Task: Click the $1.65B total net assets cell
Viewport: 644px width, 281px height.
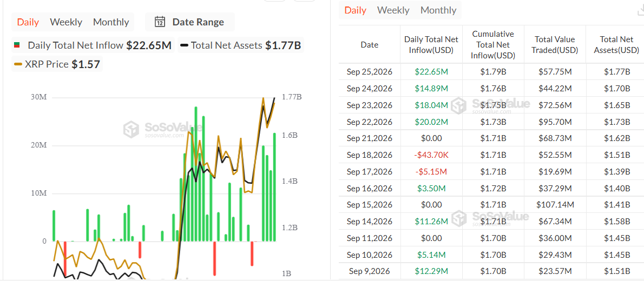Action: pos(617,105)
